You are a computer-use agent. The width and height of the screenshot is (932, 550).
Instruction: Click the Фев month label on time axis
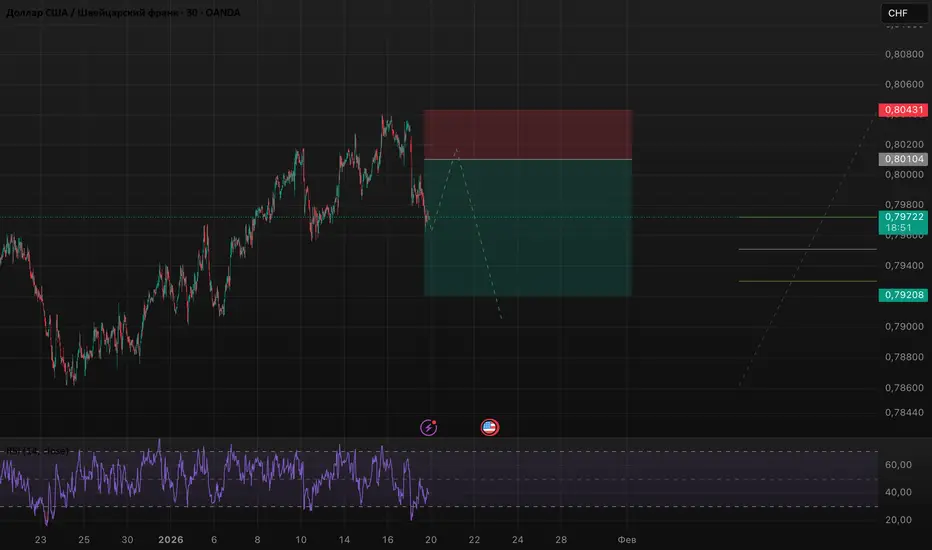click(626, 540)
